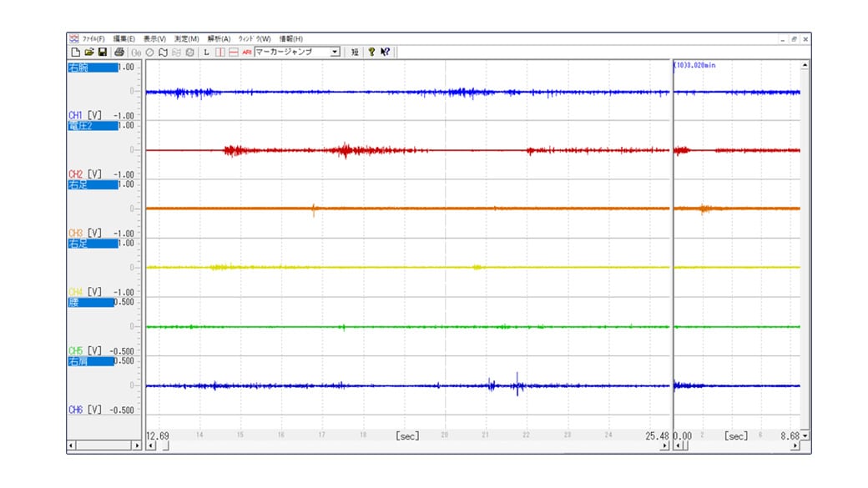This screenshot has width=868, height=488.
Task: Toggle the red vertical cursor icon
Action: click(x=220, y=52)
